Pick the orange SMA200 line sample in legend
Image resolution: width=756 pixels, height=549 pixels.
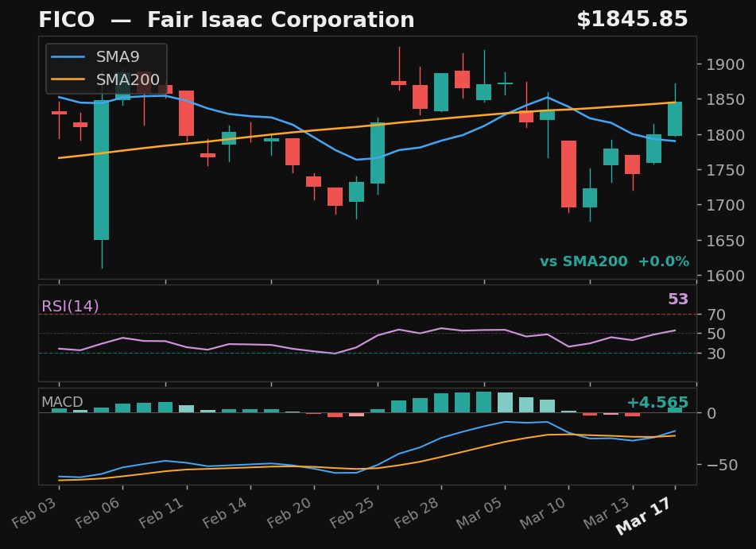point(68,79)
